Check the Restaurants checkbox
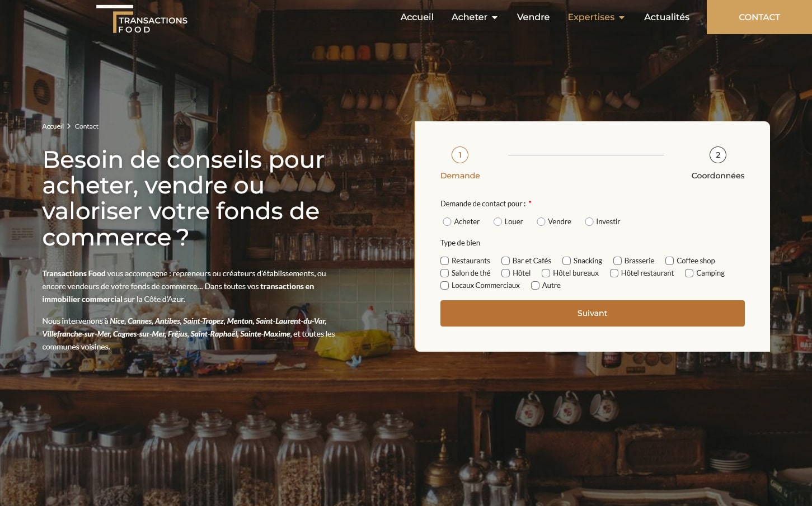This screenshot has width=812, height=506. 445,261
